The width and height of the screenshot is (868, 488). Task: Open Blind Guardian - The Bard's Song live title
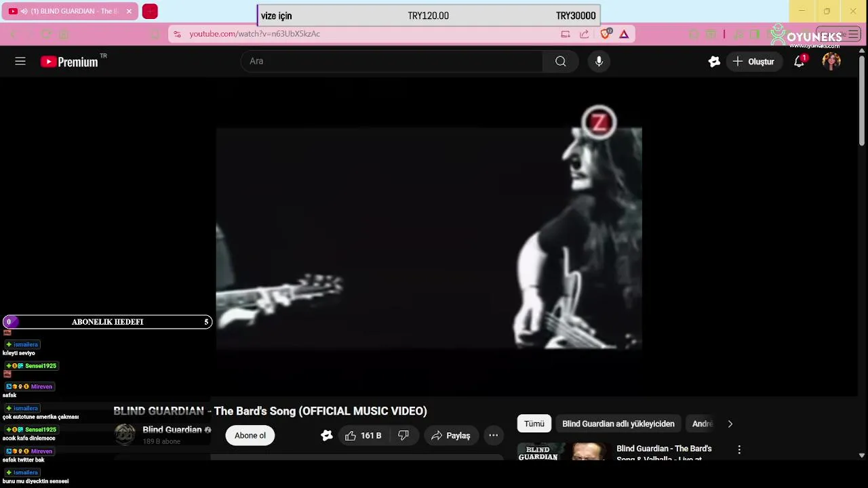pos(664,453)
